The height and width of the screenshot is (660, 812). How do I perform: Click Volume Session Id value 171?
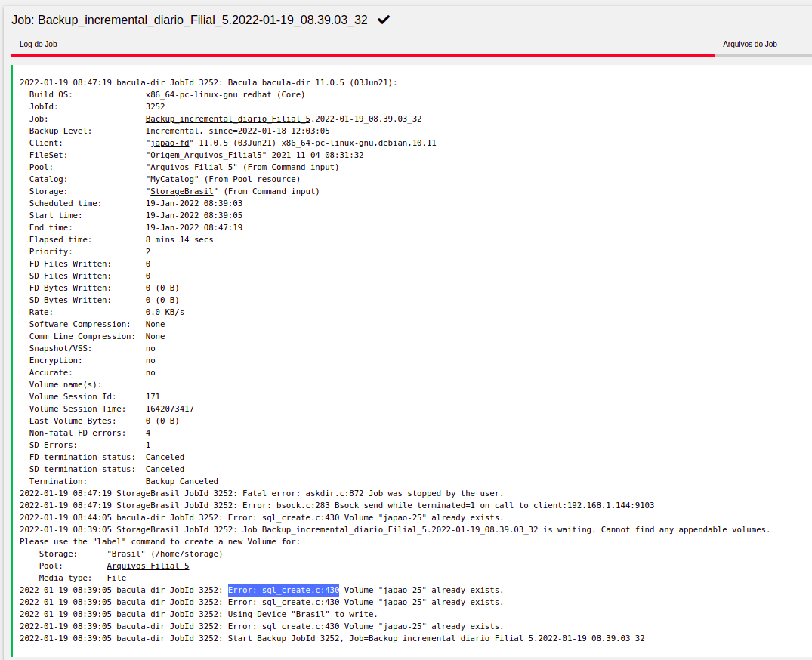coord(153,396)
